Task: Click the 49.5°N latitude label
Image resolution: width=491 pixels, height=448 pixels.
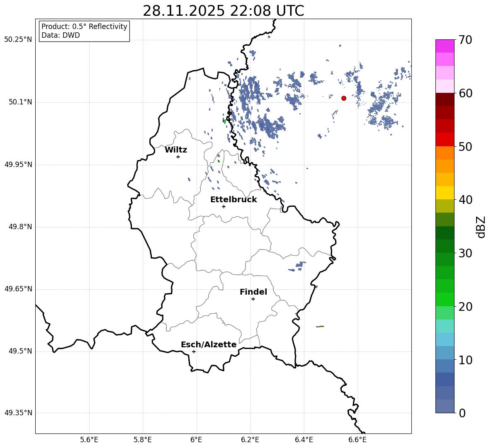Action: point(20,351)
